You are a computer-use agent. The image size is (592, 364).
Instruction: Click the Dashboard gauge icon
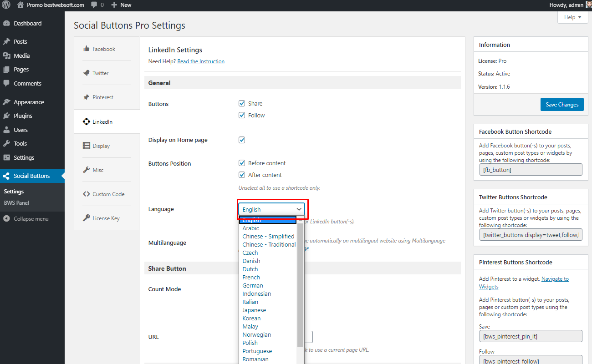6,23
